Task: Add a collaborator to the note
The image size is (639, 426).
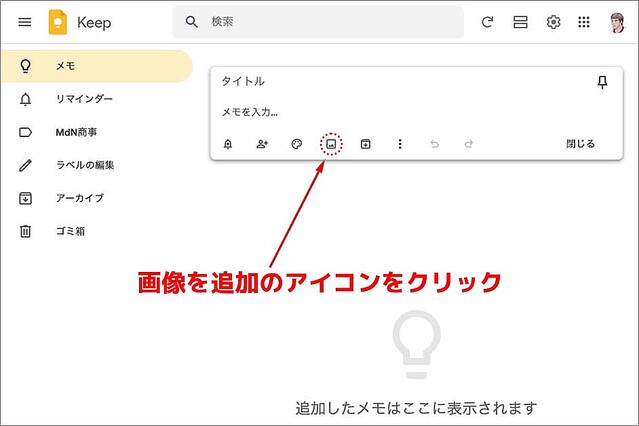Action: (x=262, y=144)
